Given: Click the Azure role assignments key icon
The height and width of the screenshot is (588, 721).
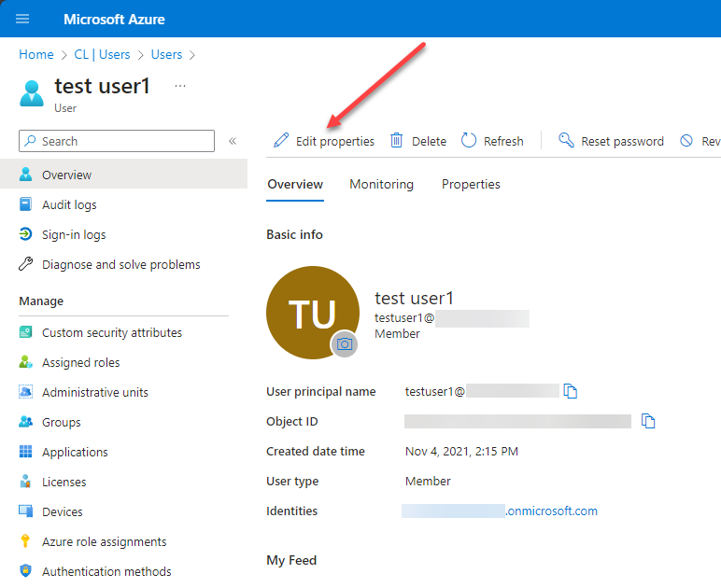Looking at the screenshot, I should coord(26,541).
